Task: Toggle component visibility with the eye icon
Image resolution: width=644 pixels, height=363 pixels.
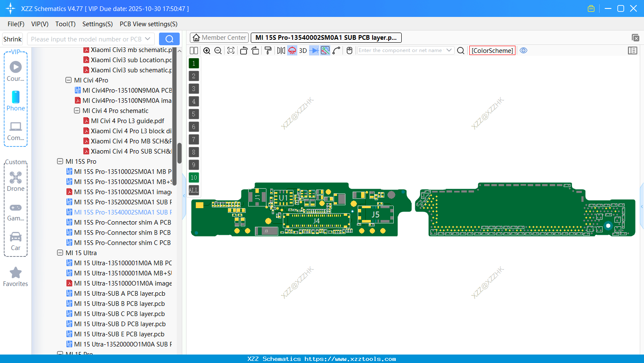Action: point(523,50)
